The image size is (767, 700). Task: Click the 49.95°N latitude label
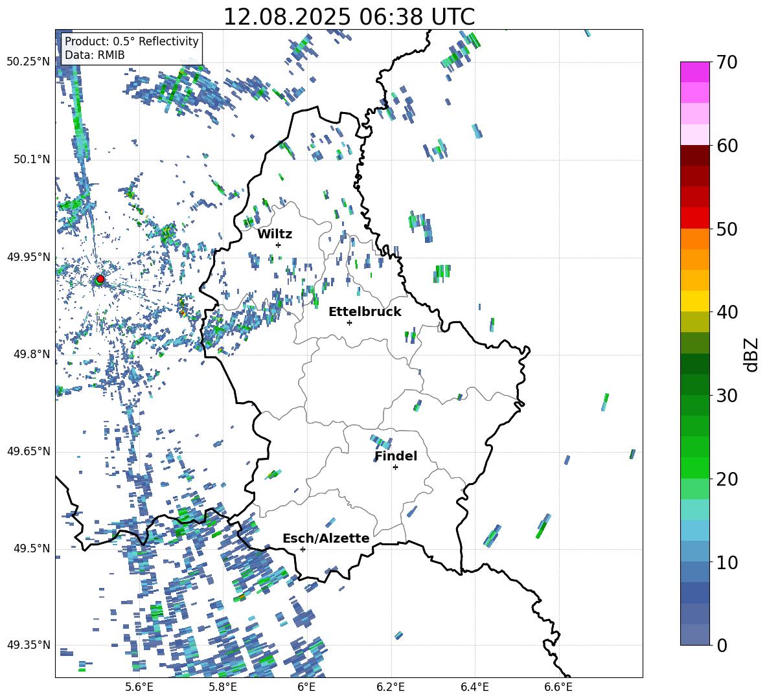coord(29,257)
